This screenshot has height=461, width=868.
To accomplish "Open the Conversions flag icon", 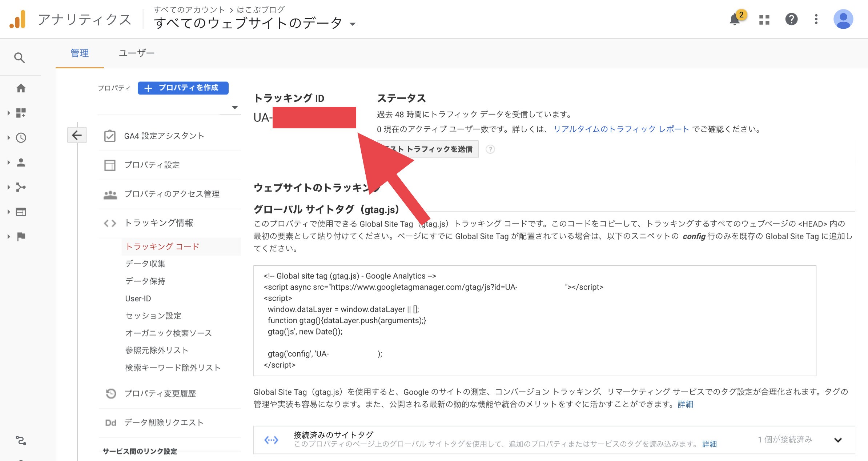I will click(21, 237).
